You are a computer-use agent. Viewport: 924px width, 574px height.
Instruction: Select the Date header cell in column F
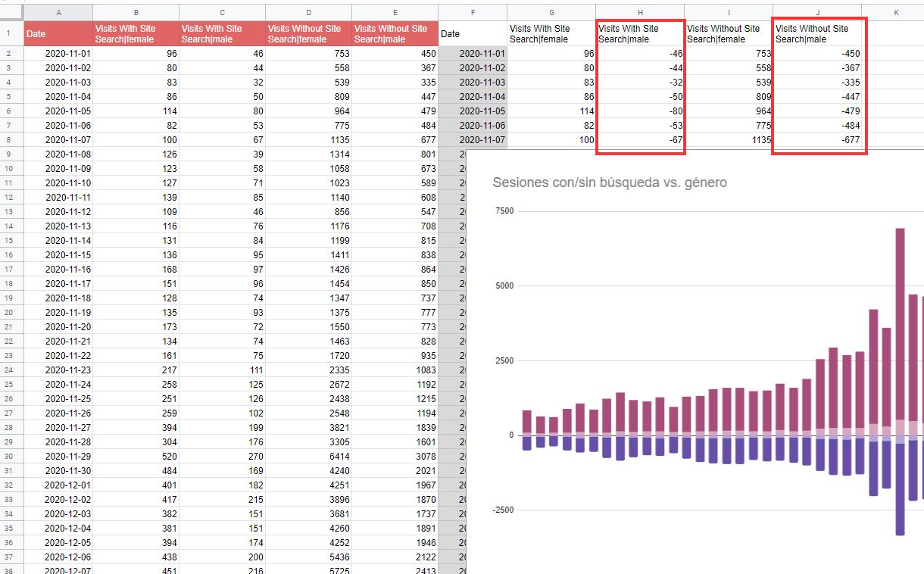tap(473, 34)
